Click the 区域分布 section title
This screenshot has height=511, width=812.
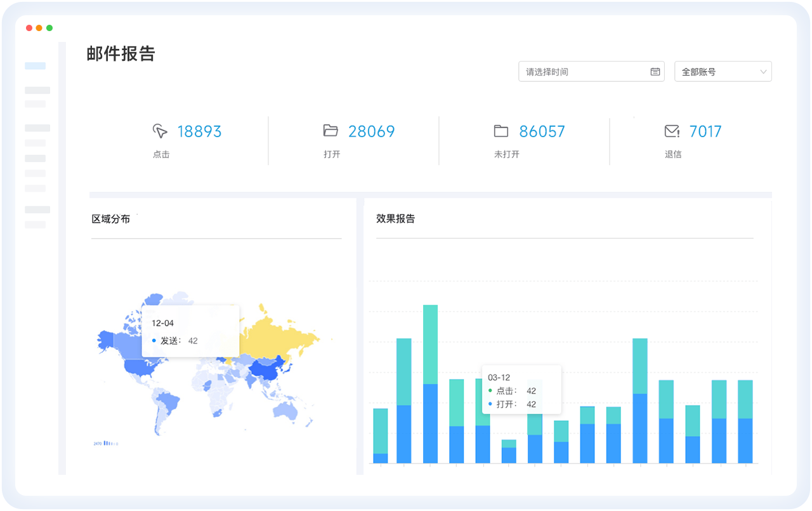[x=111, y=219]
